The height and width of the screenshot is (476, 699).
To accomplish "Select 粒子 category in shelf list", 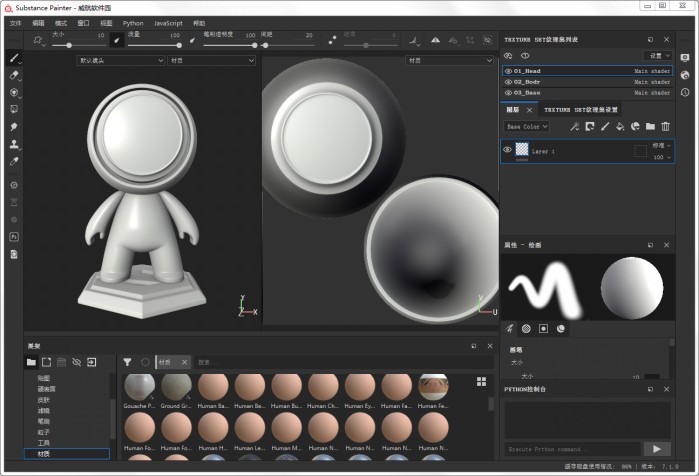I will click(44, 432).
